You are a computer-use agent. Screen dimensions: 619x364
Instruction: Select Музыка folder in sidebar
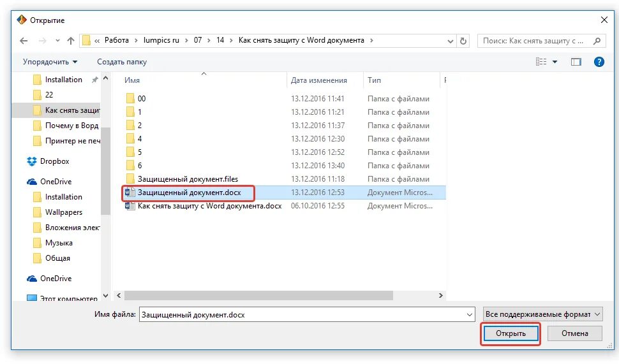(x=53, y=243)
